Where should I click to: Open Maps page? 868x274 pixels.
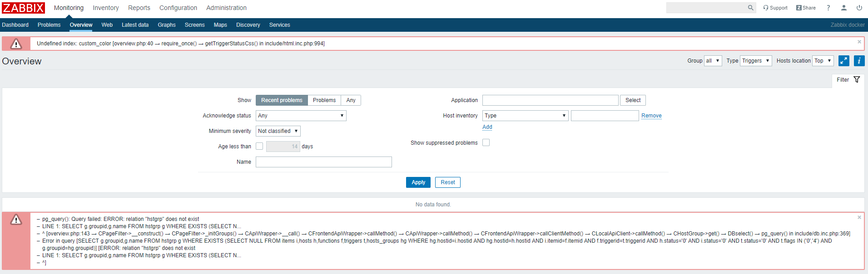(x=220, y=25)
